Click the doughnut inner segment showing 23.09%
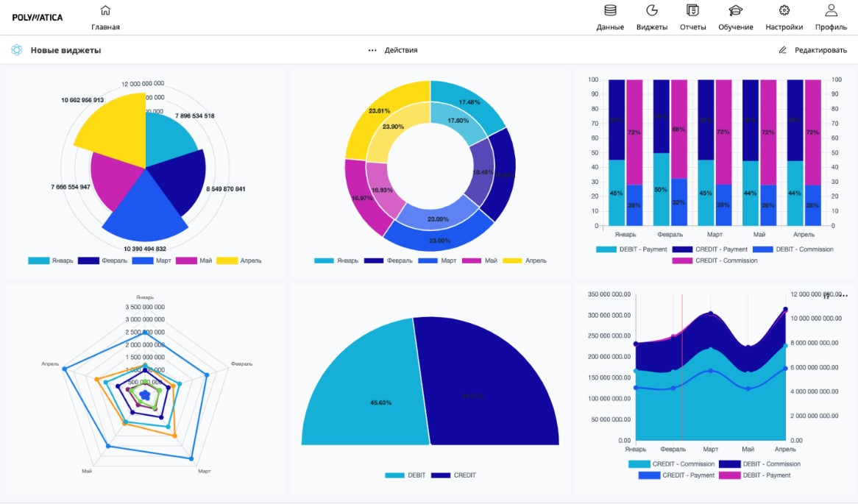 coord(439,219)
